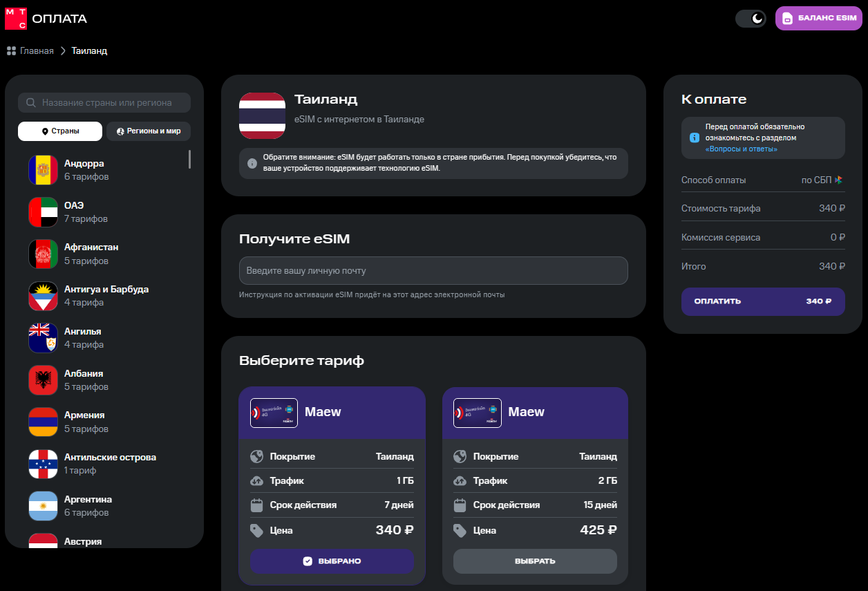Image resolution: width=868 pixels, height=591 pixels.
Task: Click the Thailand flag image
Action: pyautogui.click(x=262, y=115)
